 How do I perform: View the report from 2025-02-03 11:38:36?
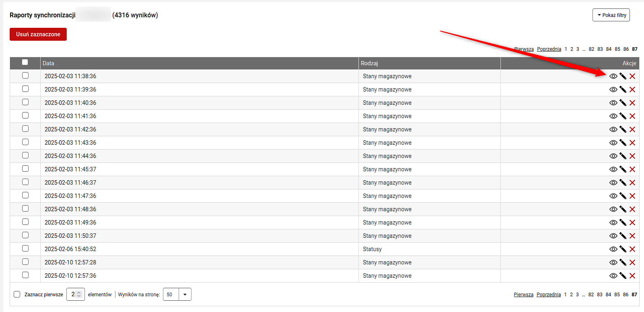(x=613, y=76)
